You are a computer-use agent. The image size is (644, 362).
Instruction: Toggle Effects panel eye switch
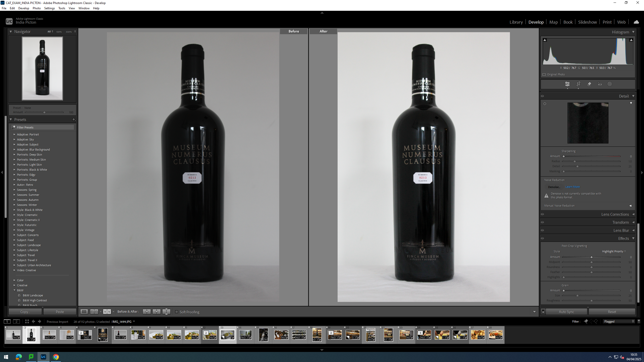pos(542,238)
